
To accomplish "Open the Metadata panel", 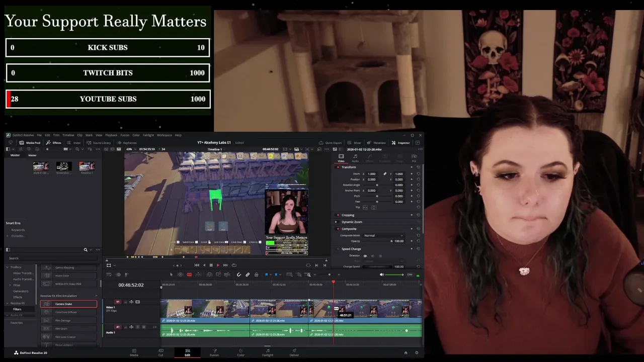I will pos(376,143).
